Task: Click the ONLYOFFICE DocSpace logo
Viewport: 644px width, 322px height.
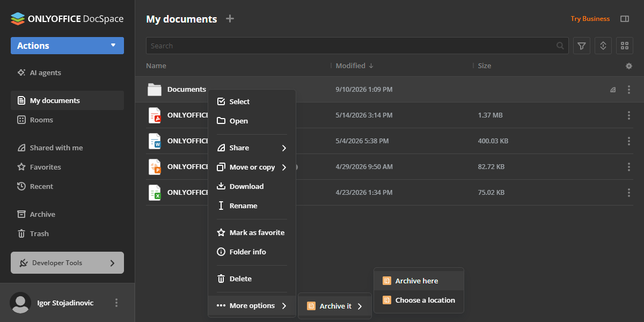Action: [x=67, y=19]
